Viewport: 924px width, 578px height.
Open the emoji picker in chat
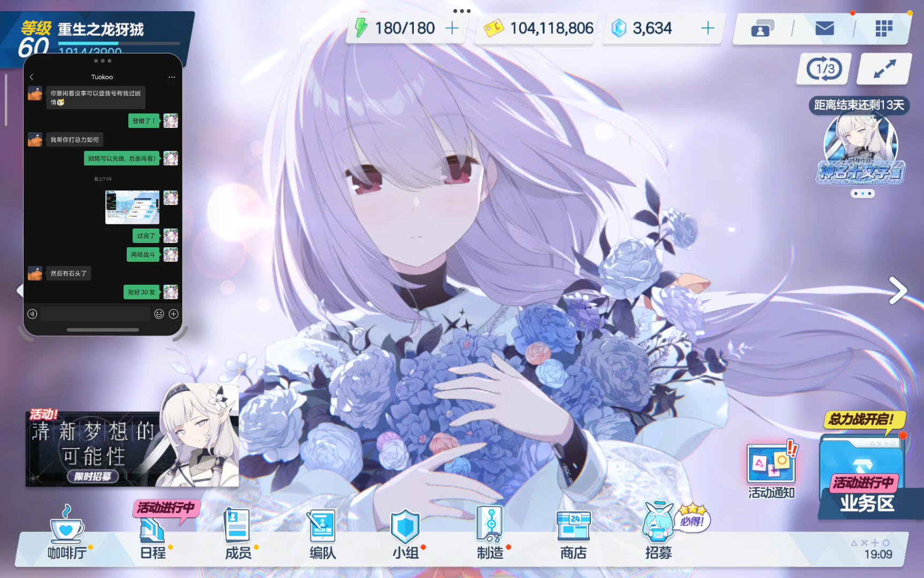click(x=159, y=314)
